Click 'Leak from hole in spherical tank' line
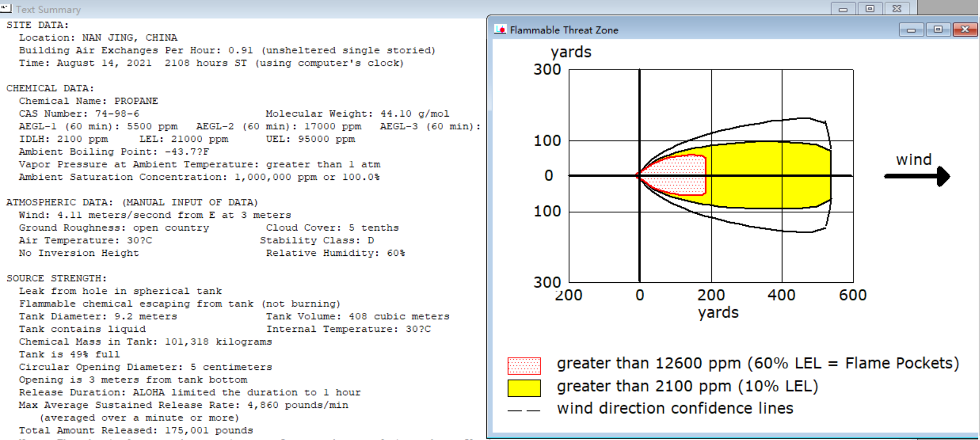 click(x=120, y=291)
